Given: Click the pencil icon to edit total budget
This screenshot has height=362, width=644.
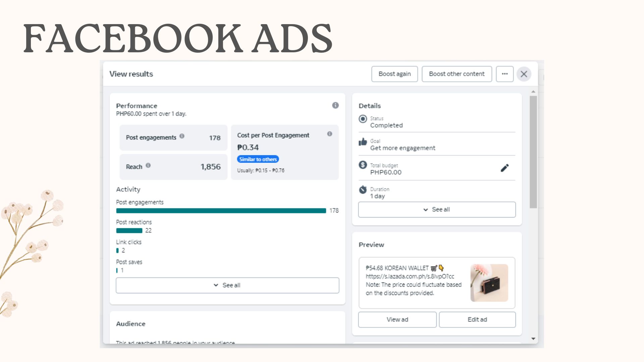Looking at the screenshot, I should (504, 168).
